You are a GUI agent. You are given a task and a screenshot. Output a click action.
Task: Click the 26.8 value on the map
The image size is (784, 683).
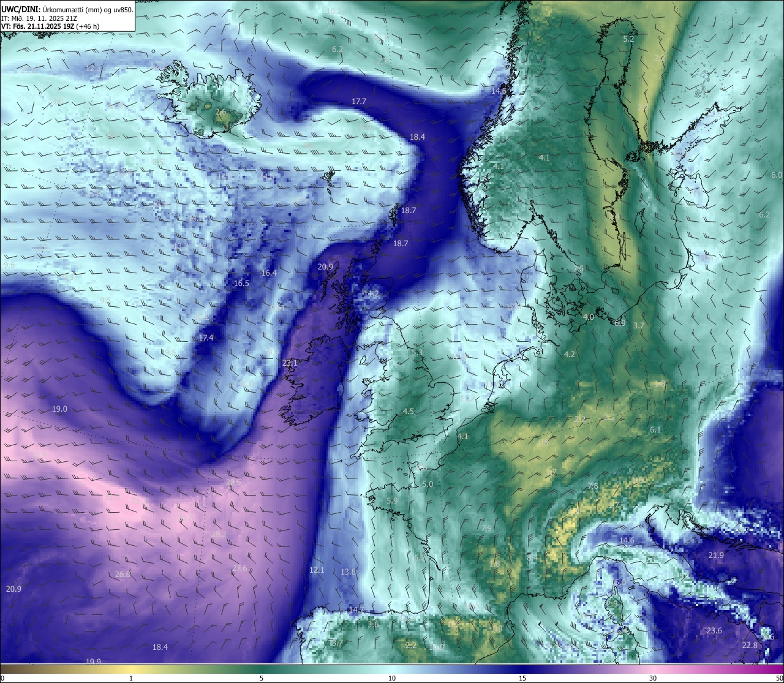point(123,574)
